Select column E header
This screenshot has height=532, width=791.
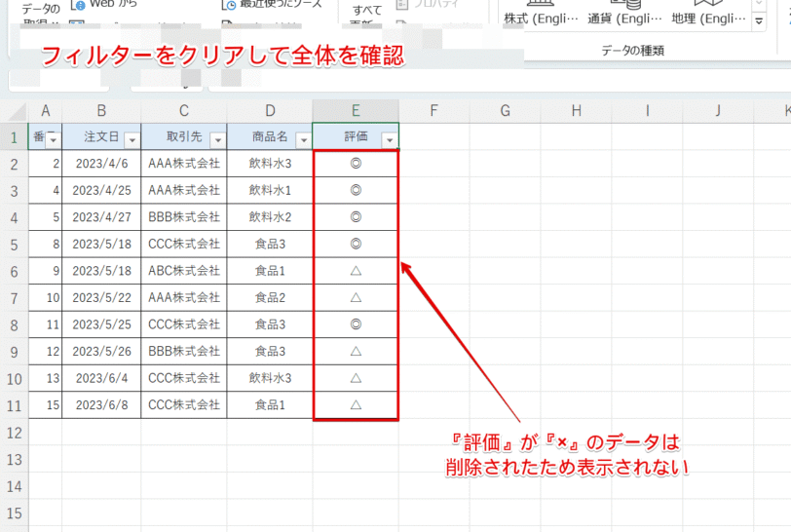(x=356, y=111)
